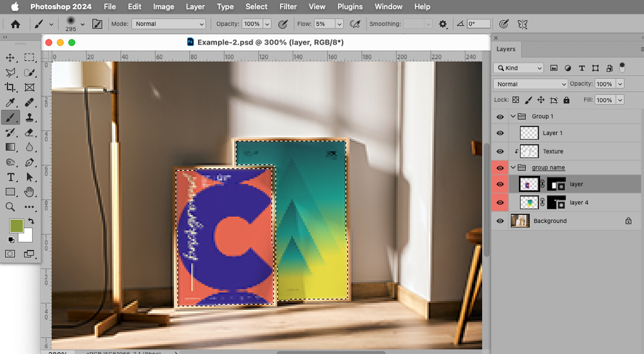Image resolution: width=644 pixels, height=354 pixels.
Task: Select the Zoom tool
Action: pyautogui.click(x=10, y=207)
